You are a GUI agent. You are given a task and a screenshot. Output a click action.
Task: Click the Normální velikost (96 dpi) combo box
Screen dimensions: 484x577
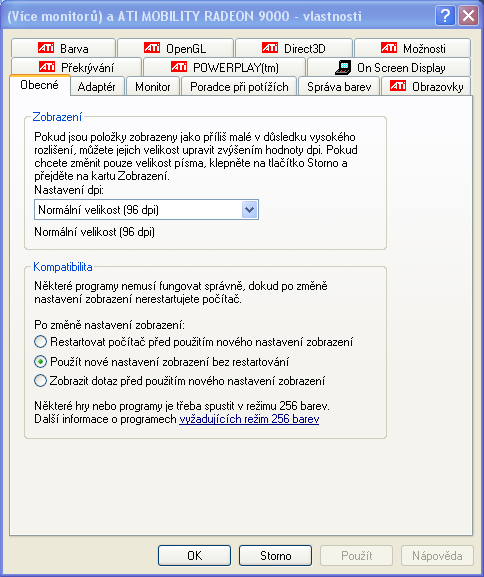pos(146,210)
